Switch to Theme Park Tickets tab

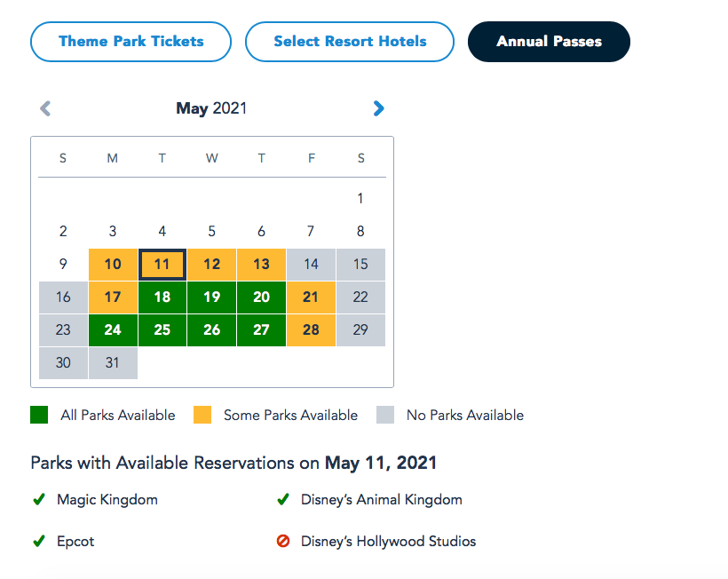point(131,42)
